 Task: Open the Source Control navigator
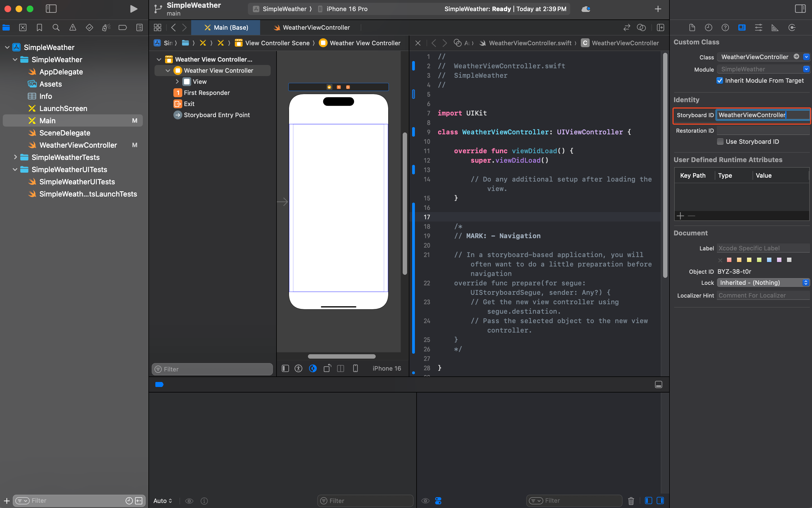coord(23,27)
